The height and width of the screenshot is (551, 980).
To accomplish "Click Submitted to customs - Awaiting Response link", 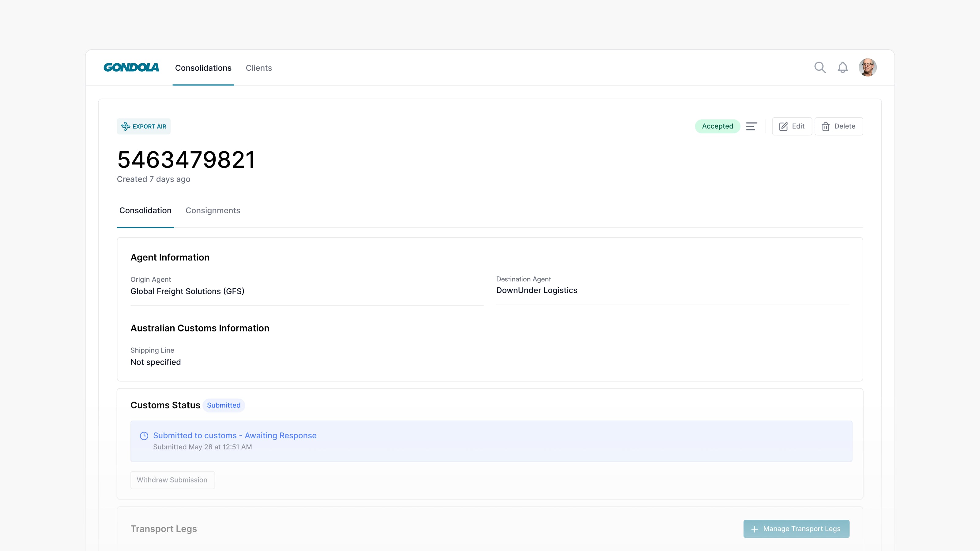I will tap(235, 435).
